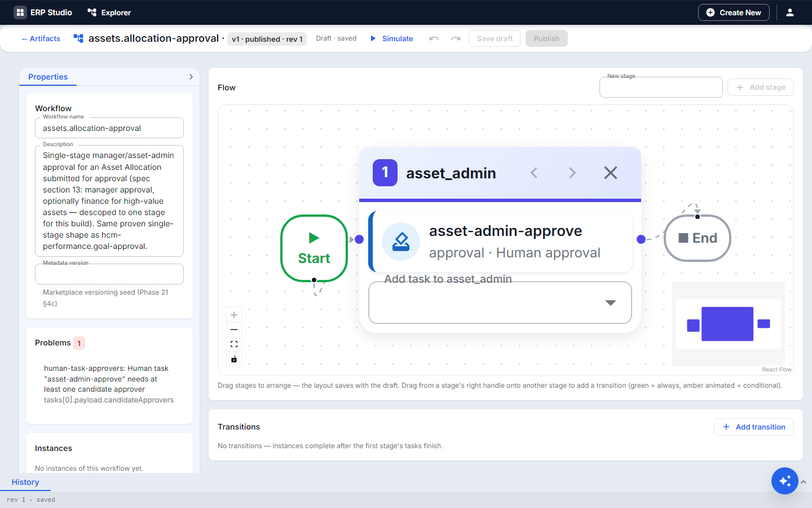Select the Start node
This screenshot has width=812, height=508.
point(314,248)
